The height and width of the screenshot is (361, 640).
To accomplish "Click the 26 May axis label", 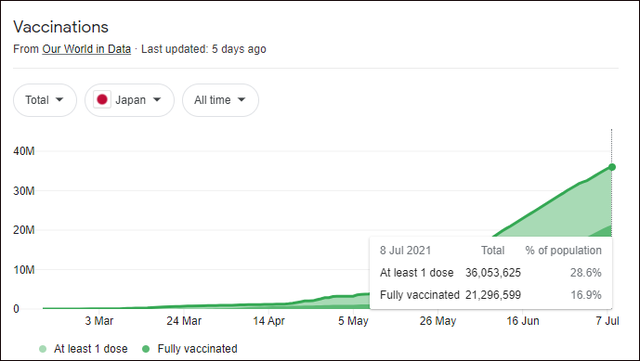I will (438, 321).
